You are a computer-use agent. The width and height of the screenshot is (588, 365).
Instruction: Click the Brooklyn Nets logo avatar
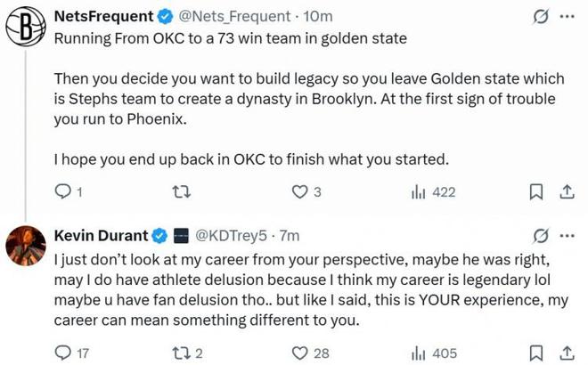(26, 27)
